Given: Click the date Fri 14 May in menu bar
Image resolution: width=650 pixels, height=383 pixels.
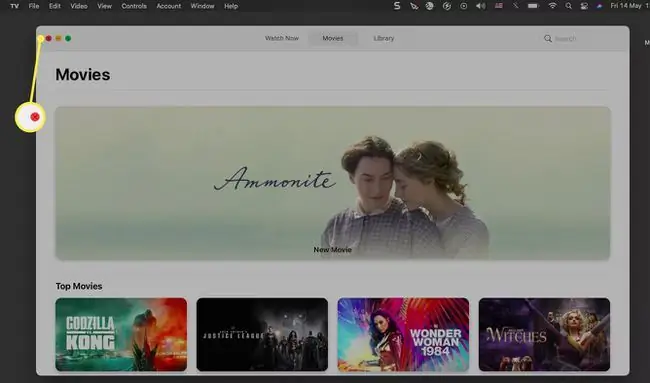Looking at the screenshot, I should pos(626,6).
